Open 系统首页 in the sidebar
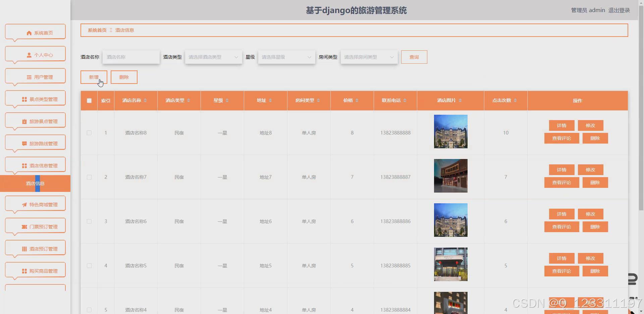 35,33
